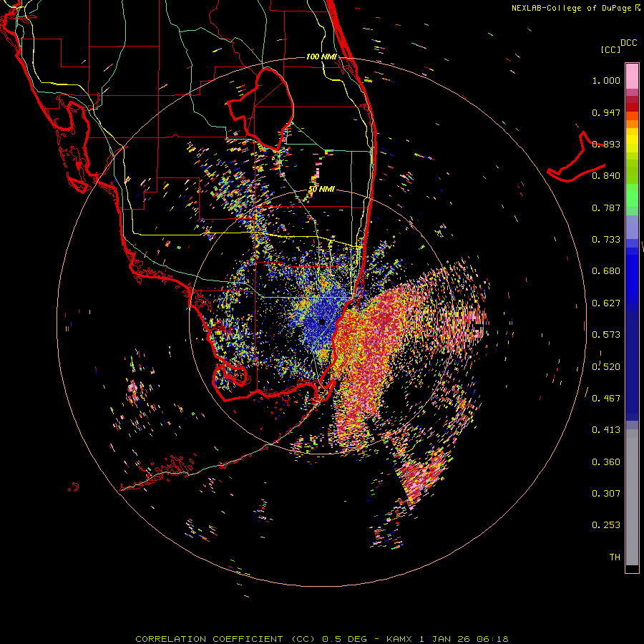Click CORRELATION COEFFICIENT (CC) in the caption
The width and height of the screenshot is (644, 644).
(x=225, y=639)
